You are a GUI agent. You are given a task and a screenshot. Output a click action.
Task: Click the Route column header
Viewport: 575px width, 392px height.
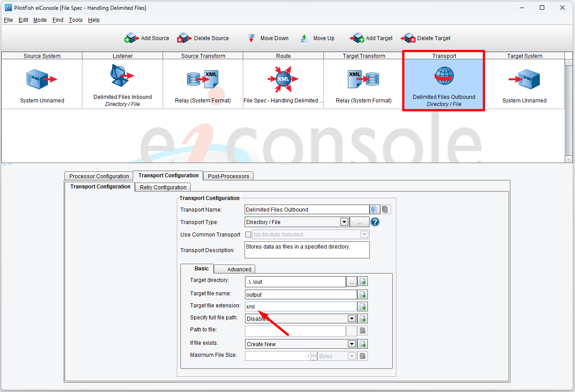tap(283, 56)
